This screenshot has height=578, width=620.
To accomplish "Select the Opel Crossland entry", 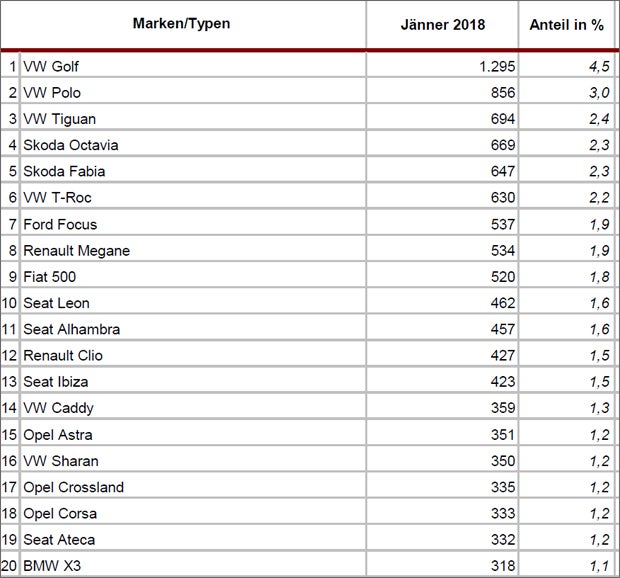I will [x=74, y=487].
